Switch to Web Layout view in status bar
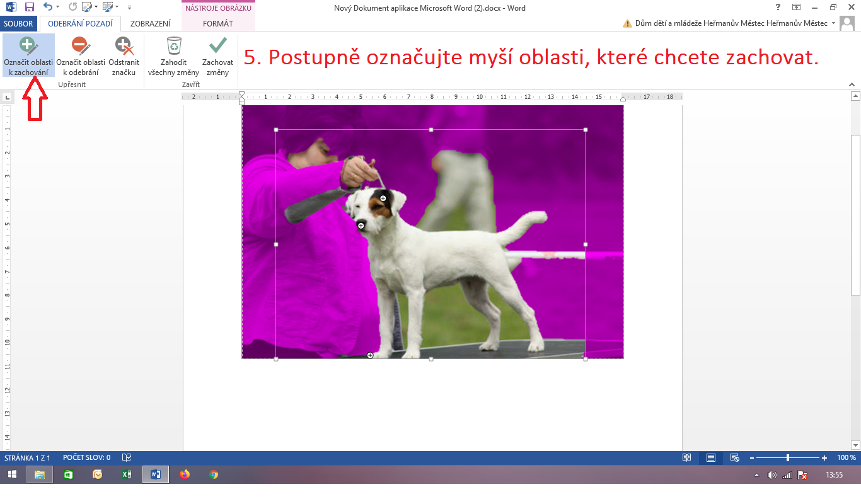The image size is (861, 504). pos(734,458)
